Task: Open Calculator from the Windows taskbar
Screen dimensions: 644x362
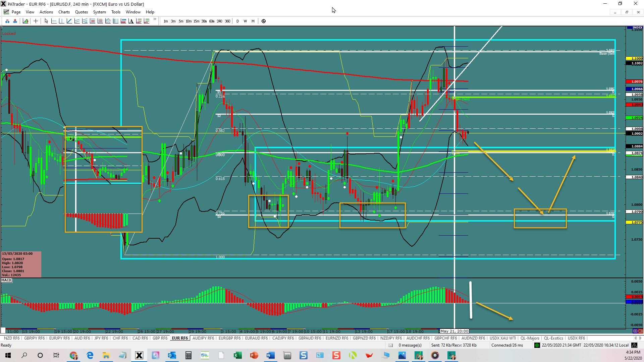Action: point(189,355)
